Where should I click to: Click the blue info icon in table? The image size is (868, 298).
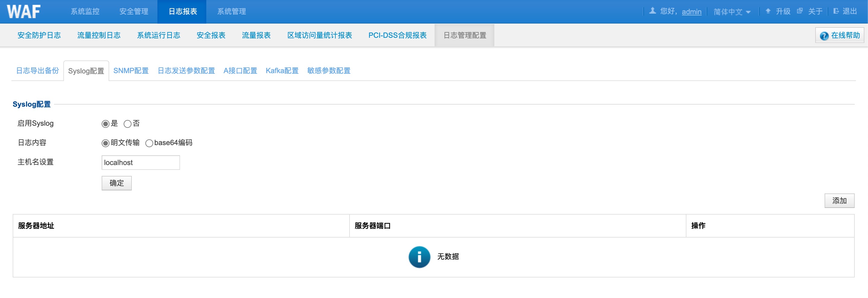click(x=419, y=257)
